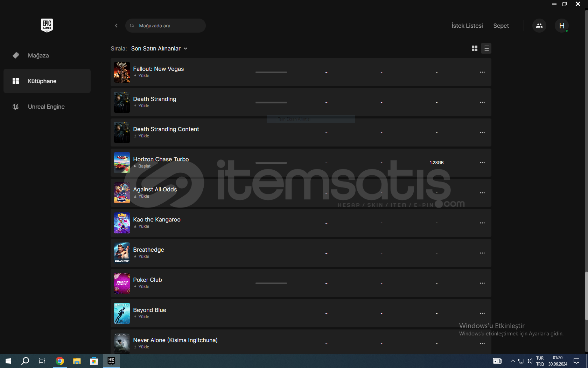Screen dimensions: 588x368
Task: Open Unreal Engine section
Action: tap(47, 107)
